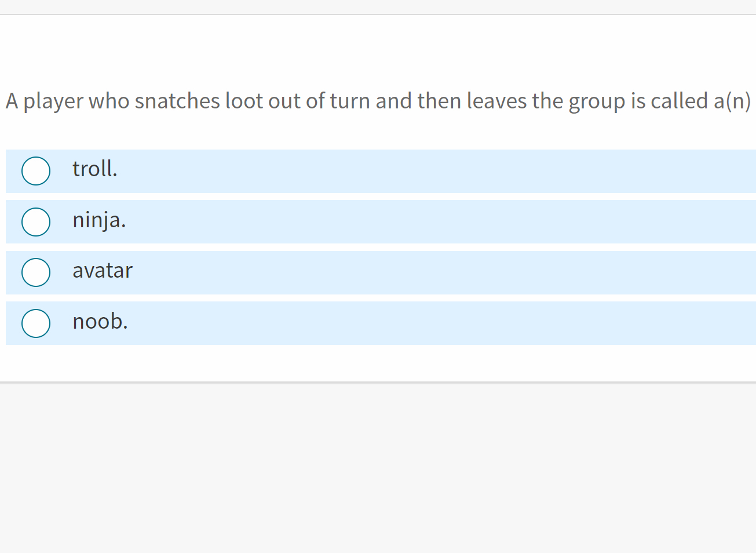
Task: Click the 'ninja.' answer label
Action: click(99, 220)
